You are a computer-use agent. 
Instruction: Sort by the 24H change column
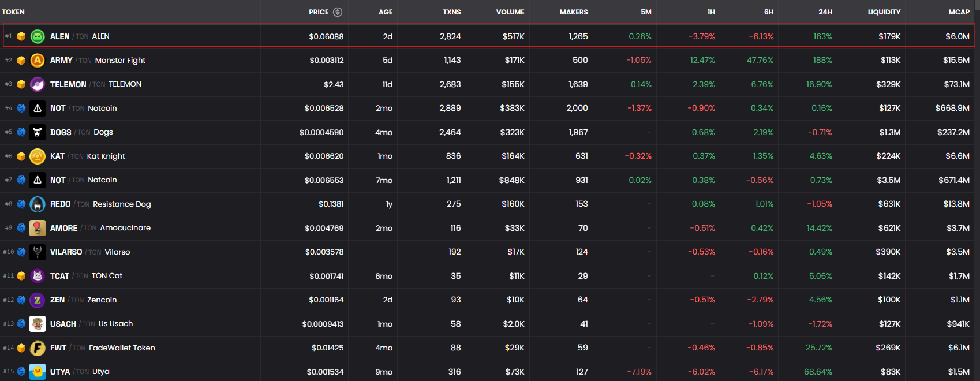(825, 12)
